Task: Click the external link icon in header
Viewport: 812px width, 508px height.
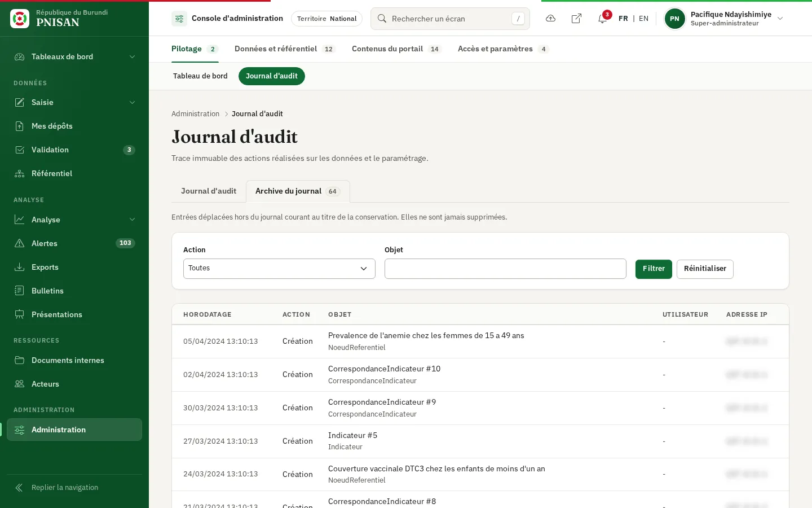Action: [x=576, y=19]
